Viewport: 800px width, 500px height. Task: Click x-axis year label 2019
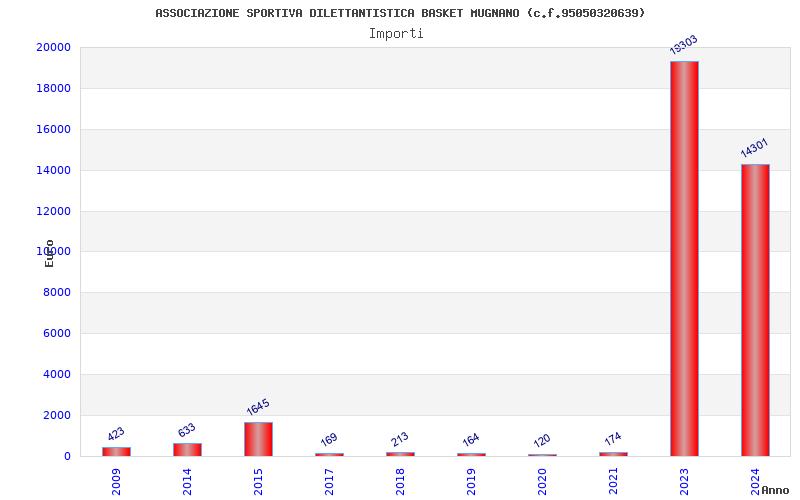click(x=471, y=482)
